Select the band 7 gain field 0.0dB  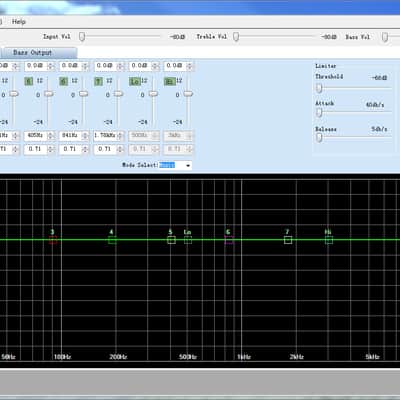pos(105,66)
